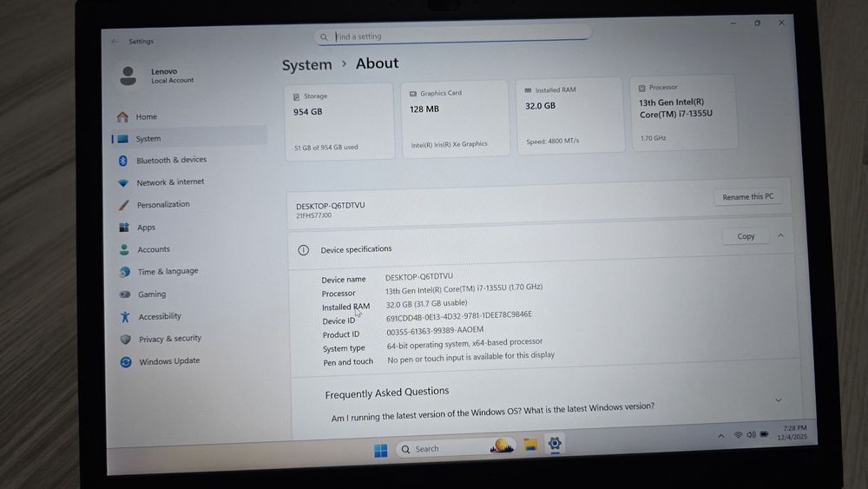Screen dimensions: 868x489
Task: Click the battery tray icon
Action: 765,434
